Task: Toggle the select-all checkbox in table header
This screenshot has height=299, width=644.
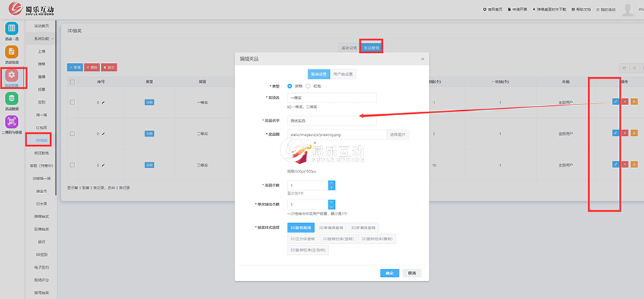Action: (72, 82)
